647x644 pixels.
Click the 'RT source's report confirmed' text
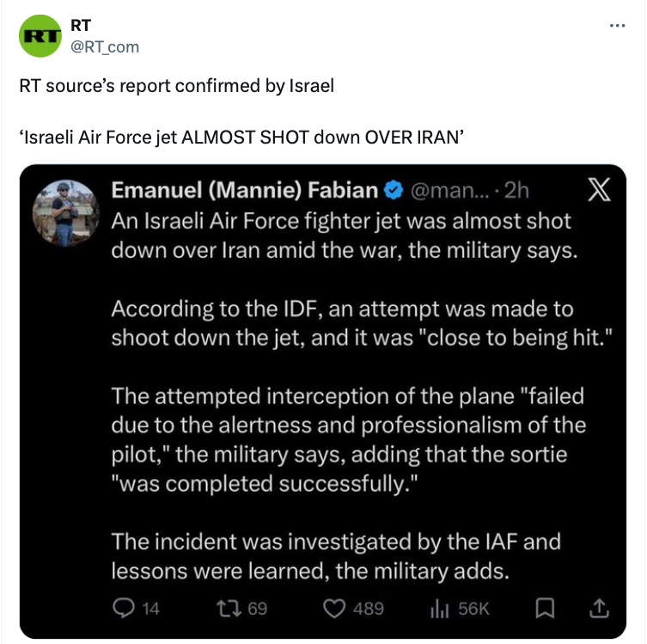pyautogui.click(x=177, y=87)
